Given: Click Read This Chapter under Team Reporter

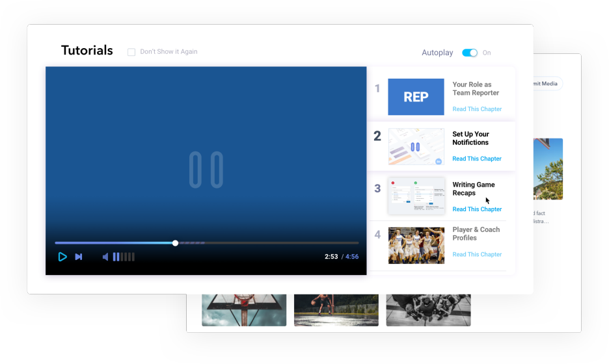Looking at the screenshot, I should tap(477, 109).
